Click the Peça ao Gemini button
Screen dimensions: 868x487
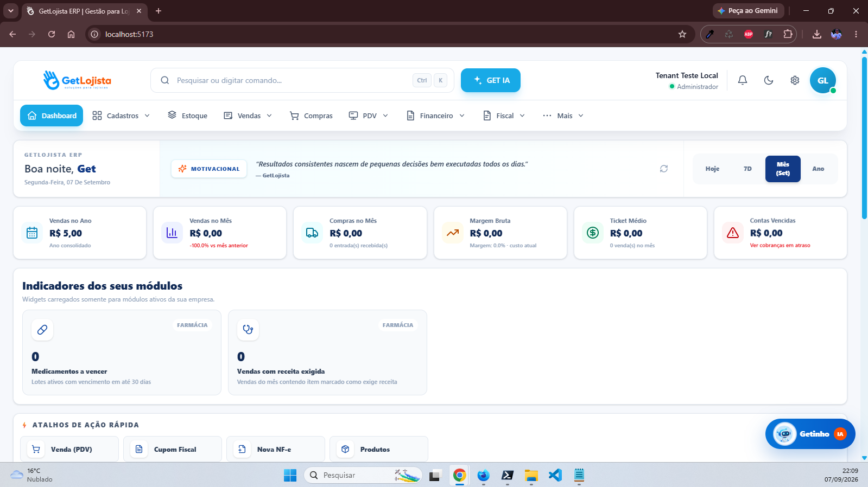click(748, 11)
